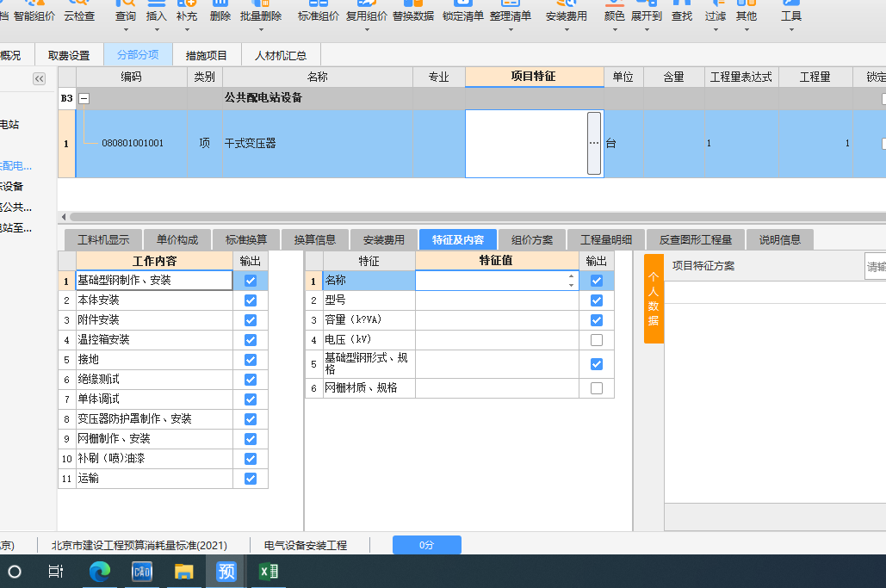Open the 说明信息 tab
The height and width of the screenshot is (588, 886).
(780, 240)
